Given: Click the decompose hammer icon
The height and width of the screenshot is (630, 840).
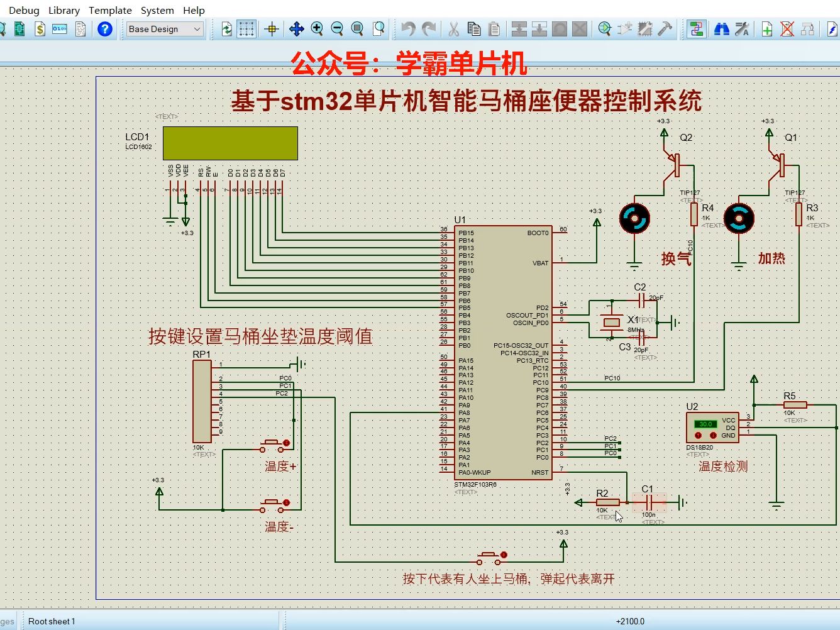Looking at the screenshot, I should (x=665, y=29).
